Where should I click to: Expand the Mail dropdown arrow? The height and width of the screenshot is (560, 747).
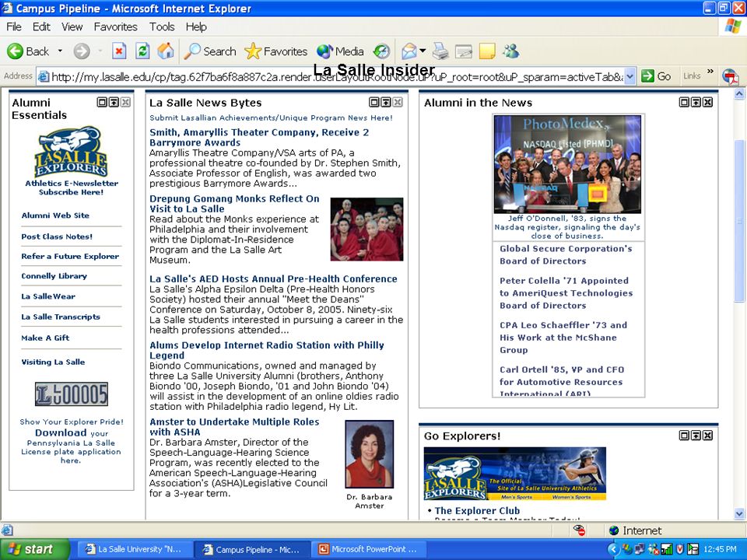(x=423, y=51)
